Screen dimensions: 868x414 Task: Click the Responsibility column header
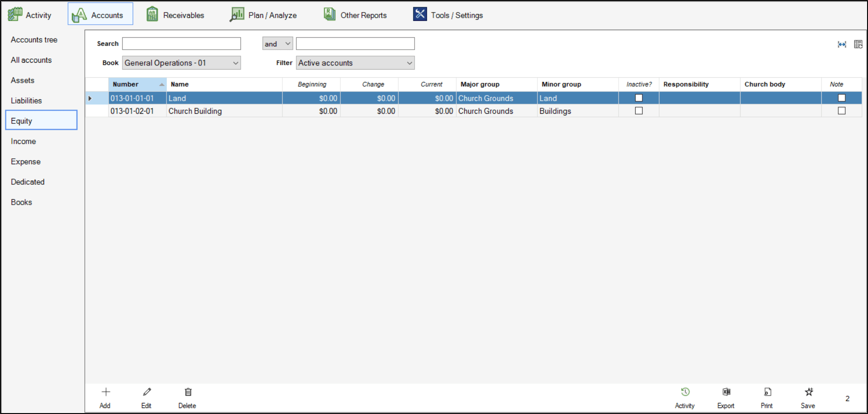point(700,84)
